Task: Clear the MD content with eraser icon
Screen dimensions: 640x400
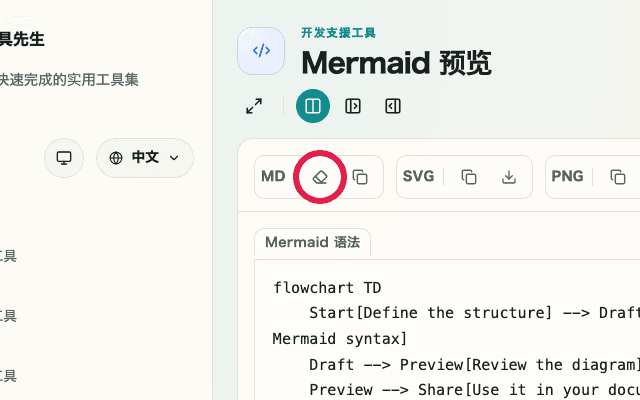Action: (x=320, y=177)
